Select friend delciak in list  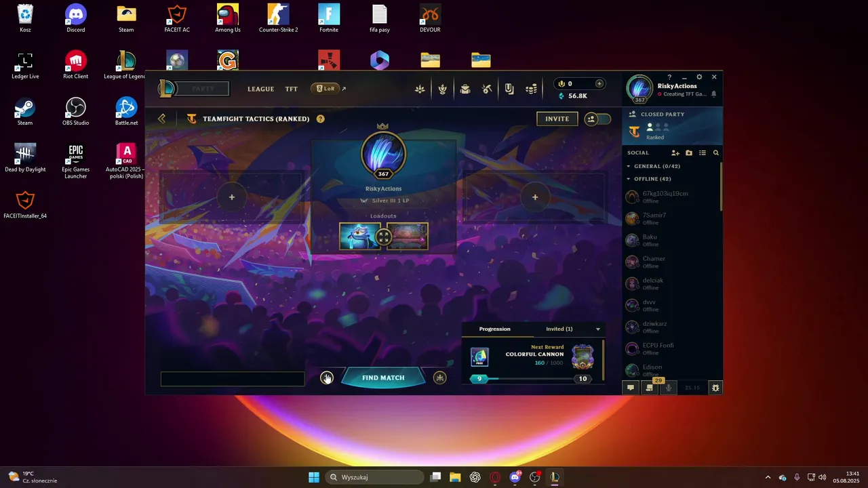[671, 283]
